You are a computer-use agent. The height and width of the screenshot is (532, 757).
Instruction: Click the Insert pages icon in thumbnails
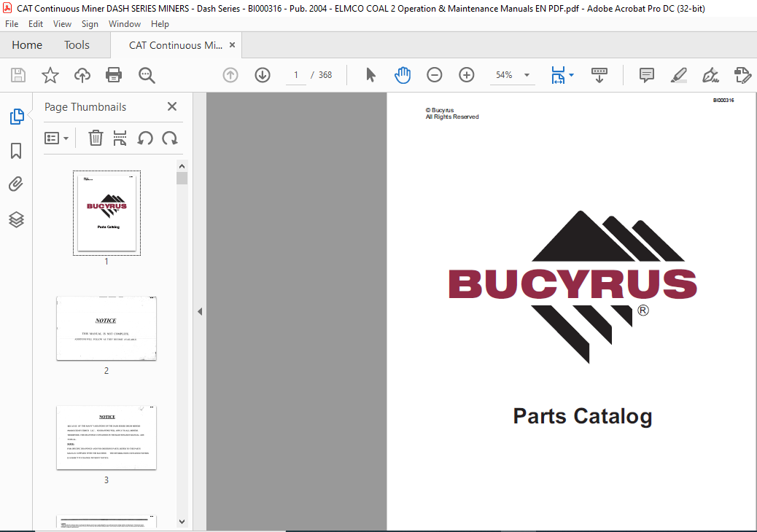pos(120,138)
